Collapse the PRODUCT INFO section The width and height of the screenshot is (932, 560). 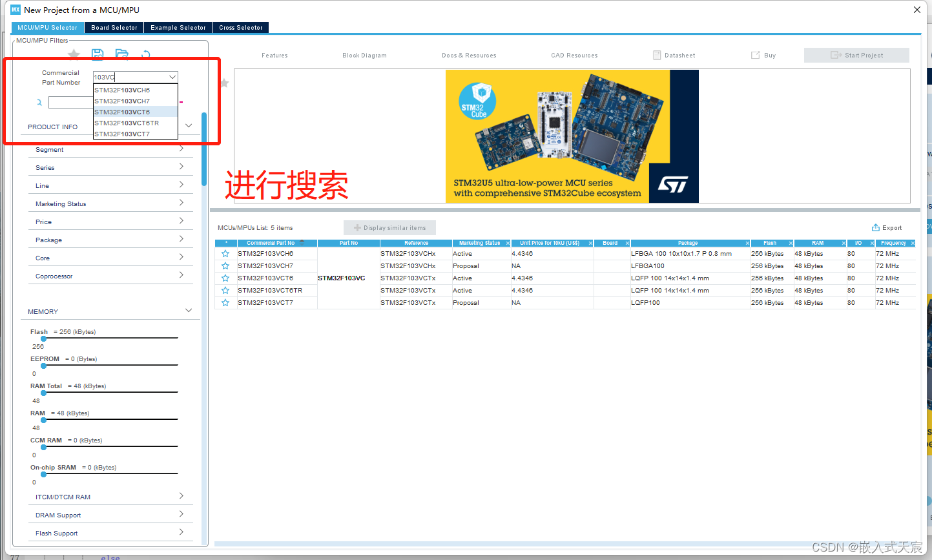click(x=189, y=125)
